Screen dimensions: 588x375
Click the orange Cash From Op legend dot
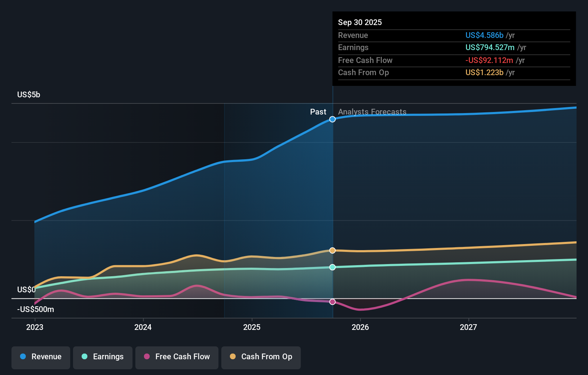(233, 357)
